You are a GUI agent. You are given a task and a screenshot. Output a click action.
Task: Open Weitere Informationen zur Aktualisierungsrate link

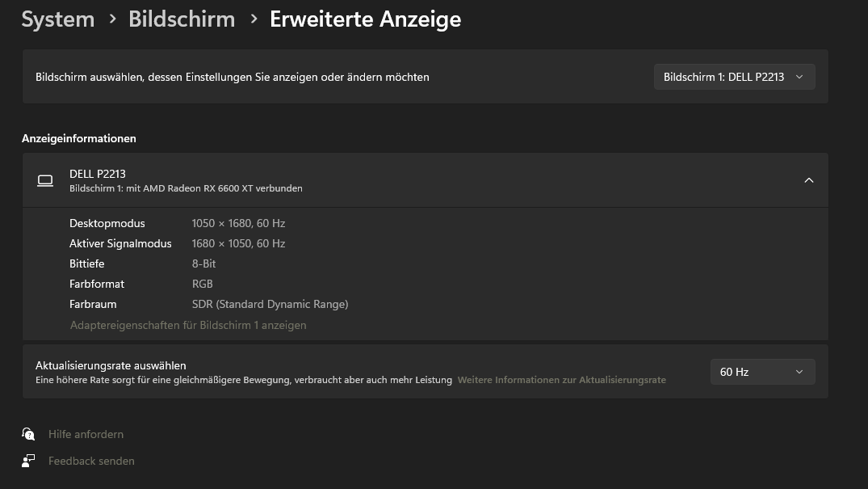[x=561, y=380]
